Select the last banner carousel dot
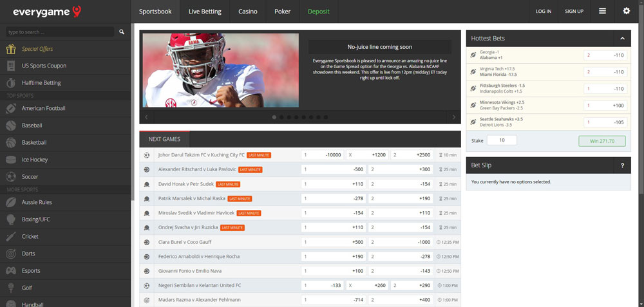Screen dimensions: 644x307 point(326,117)
